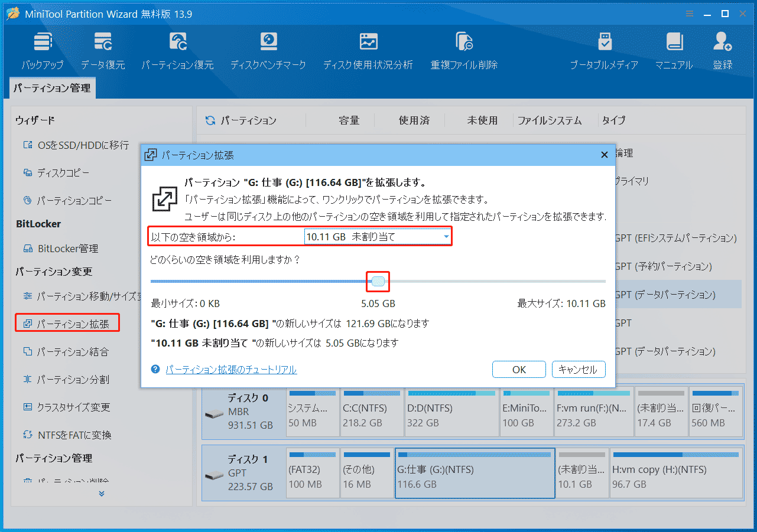Open BitLocker管理 in sidebar
Screen dimensions: 757x532
(60, 249)
